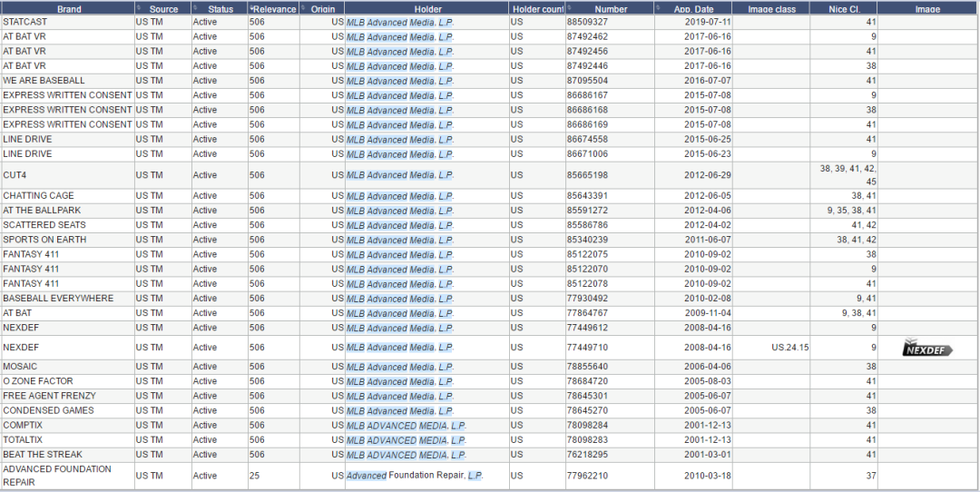Click application date 2012-06-29
The width and height of the screenshot is (980, 492).
tap(708, 175)
